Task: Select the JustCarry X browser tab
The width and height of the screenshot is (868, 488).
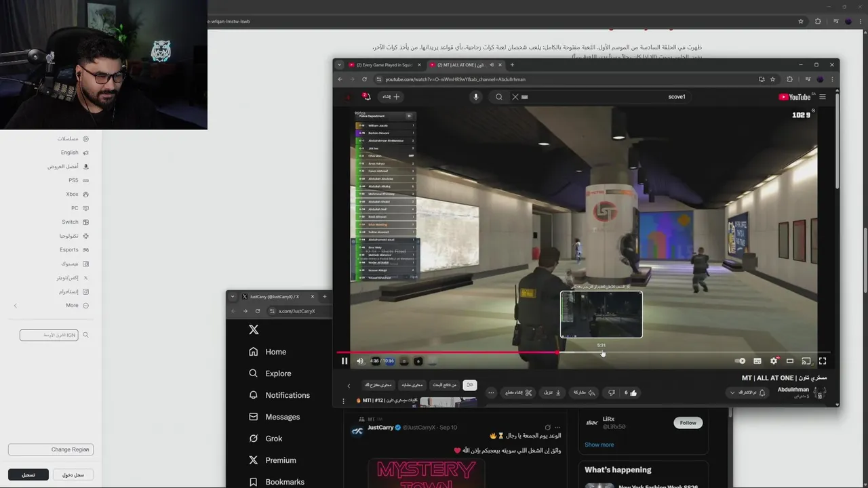Action: coord(278,297)
